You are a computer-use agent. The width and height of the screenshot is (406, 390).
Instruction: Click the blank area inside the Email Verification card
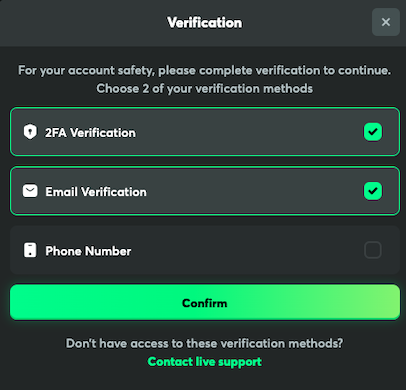coord(253,191)
